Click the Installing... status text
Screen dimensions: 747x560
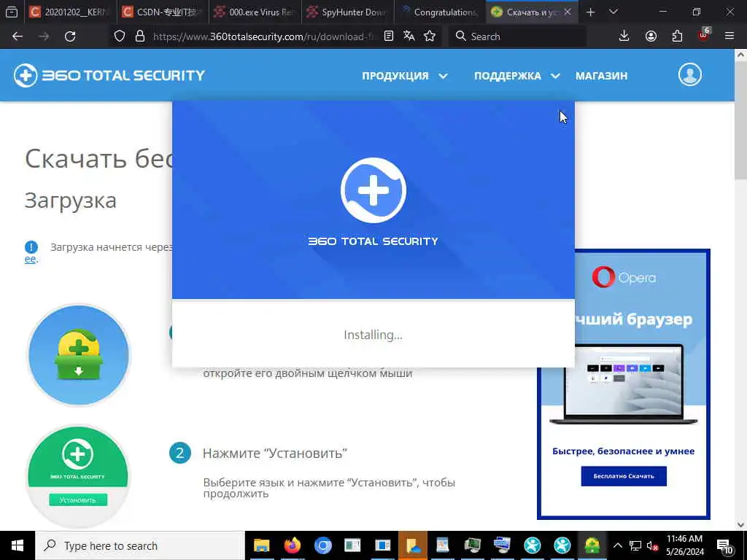(373, 335)
